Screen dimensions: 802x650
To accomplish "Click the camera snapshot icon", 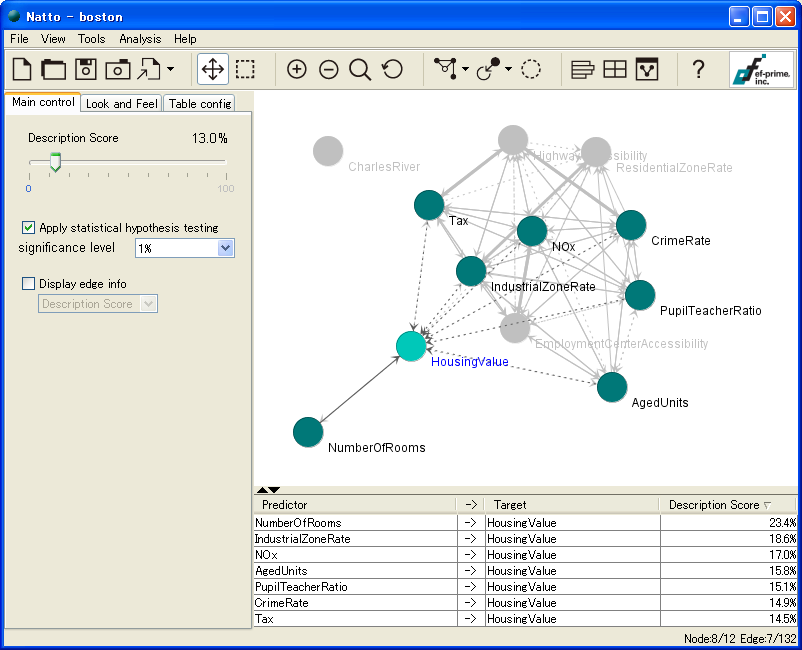I will pyautogui.click(x=118, y=69).
